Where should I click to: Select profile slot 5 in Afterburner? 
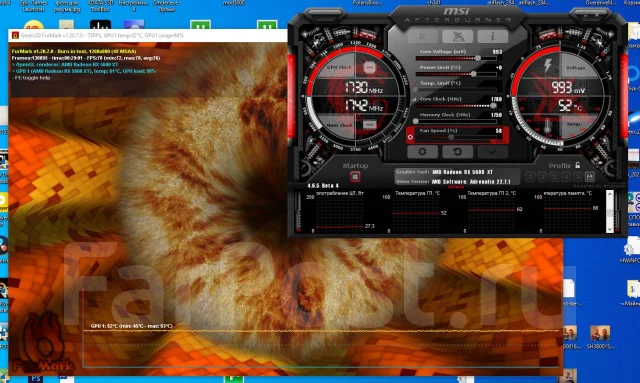click(577, 177)
